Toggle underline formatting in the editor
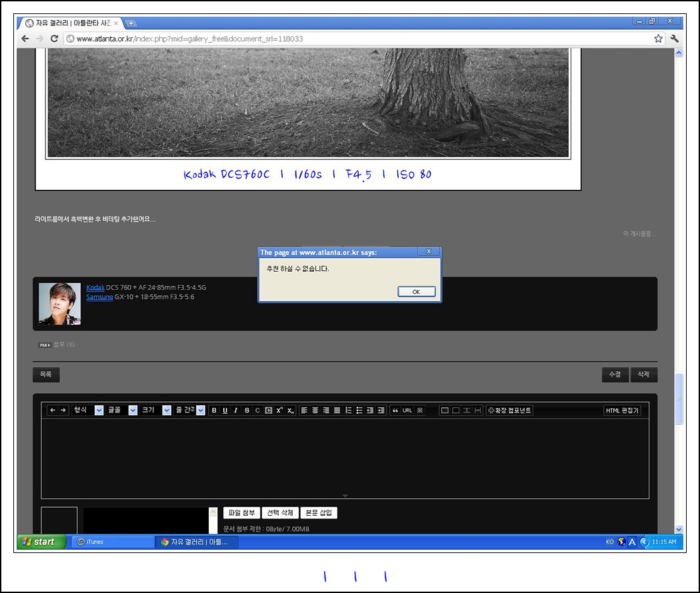700x593 pixels. point(225,410)
